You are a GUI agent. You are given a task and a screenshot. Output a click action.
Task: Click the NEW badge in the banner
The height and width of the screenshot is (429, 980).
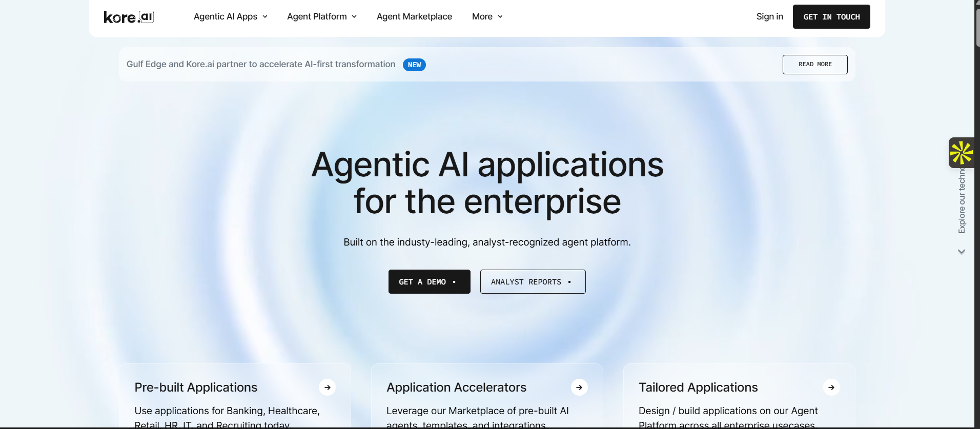pyautogui.click(x=414, y=65)
